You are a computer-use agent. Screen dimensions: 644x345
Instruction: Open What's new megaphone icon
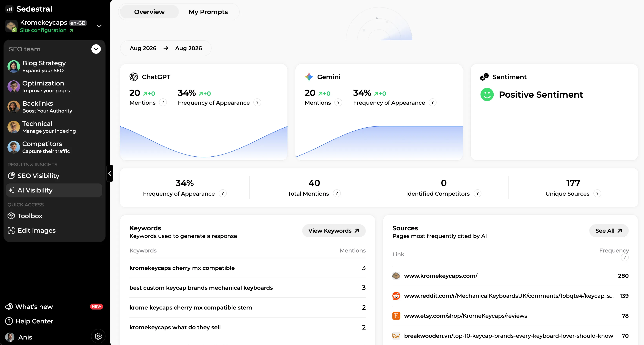tap(9, 307)
